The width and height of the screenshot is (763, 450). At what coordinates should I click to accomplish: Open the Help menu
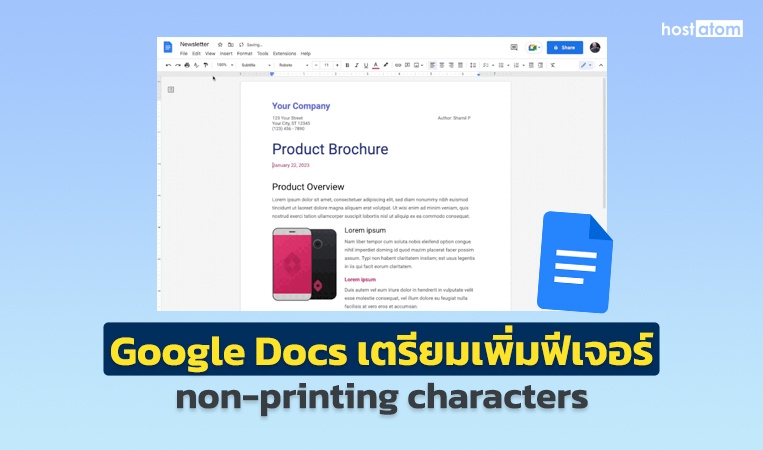point(306,54)
